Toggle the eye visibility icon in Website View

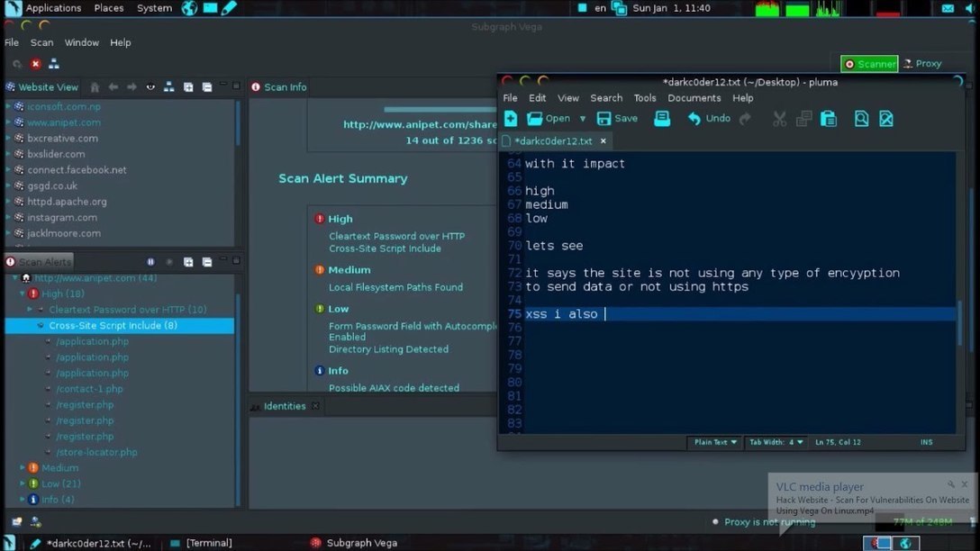(x=150, y=86)
